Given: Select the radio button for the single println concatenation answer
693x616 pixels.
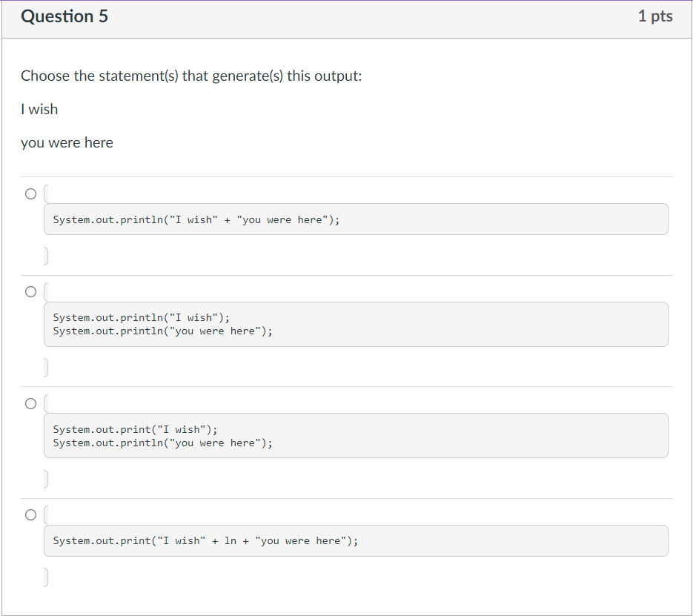Looking at the screenshot, I should 30,194.
